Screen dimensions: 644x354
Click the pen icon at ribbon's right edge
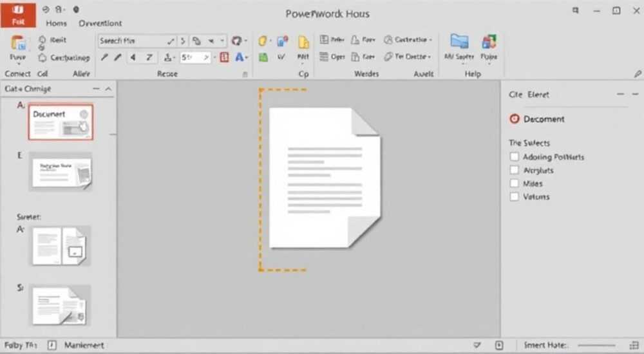point(638,74)
